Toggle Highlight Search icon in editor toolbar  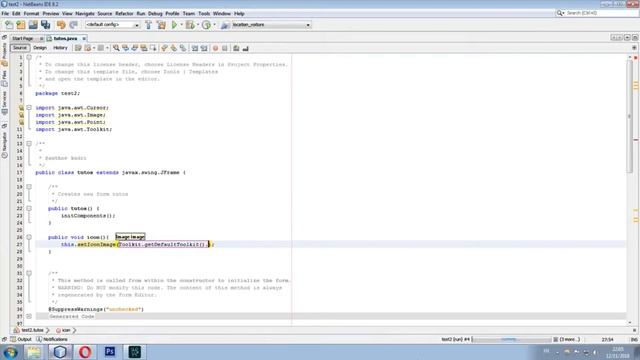tap(144, 48)
